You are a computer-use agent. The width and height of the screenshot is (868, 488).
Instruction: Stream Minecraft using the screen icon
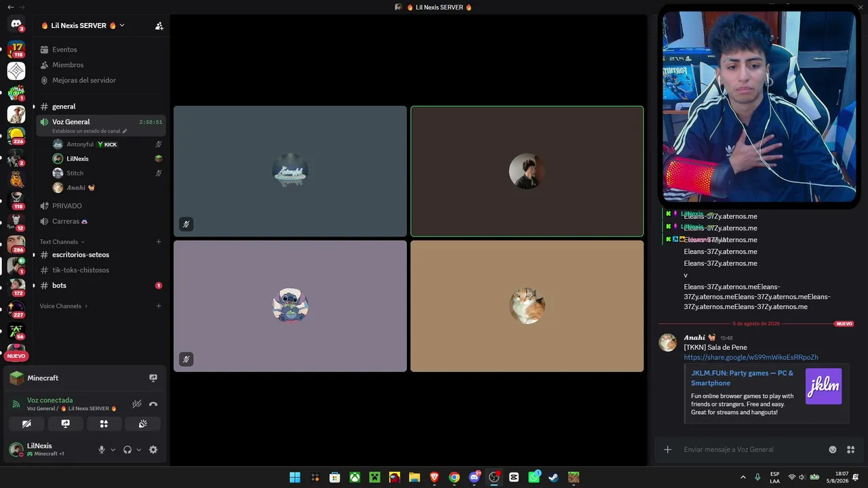(x=153, y=378)
